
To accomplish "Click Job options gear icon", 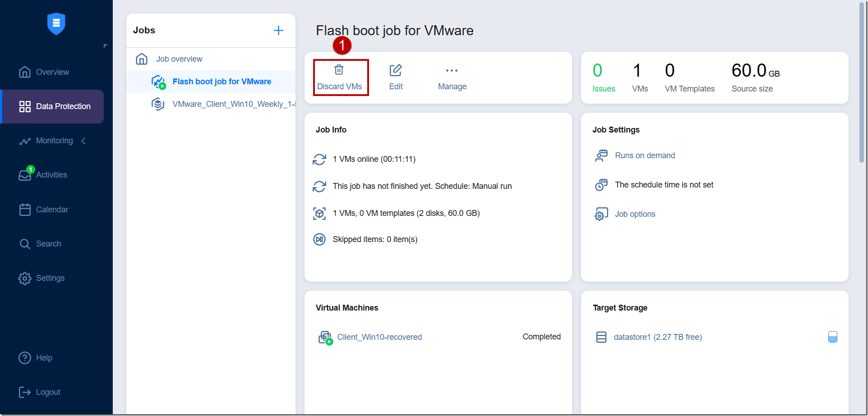I will point(601,214).
